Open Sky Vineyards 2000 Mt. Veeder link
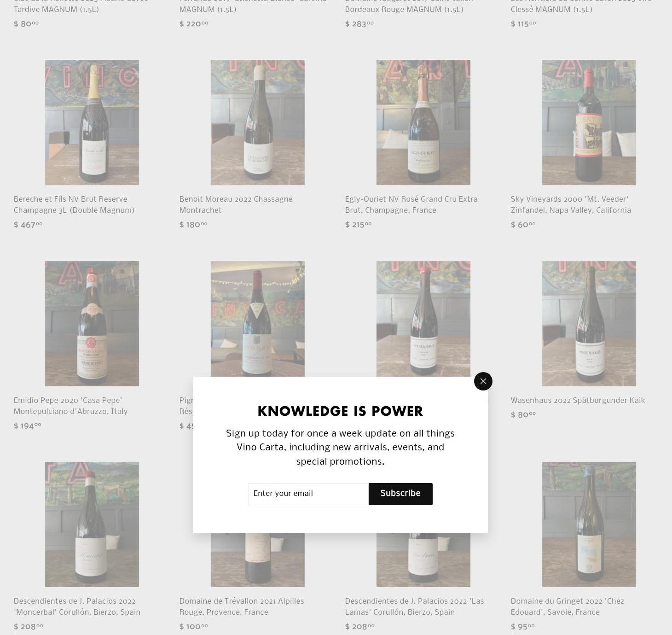672x635 pixels. (571, 205)
